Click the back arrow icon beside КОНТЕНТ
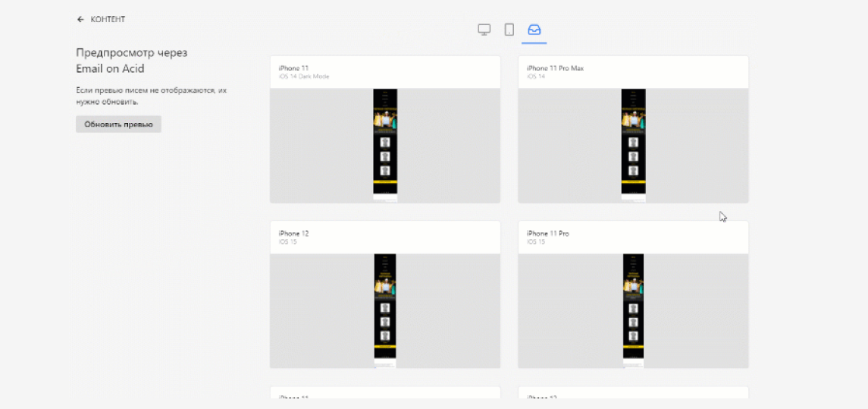Screen dimensions: 868x409 pos(80,20)
